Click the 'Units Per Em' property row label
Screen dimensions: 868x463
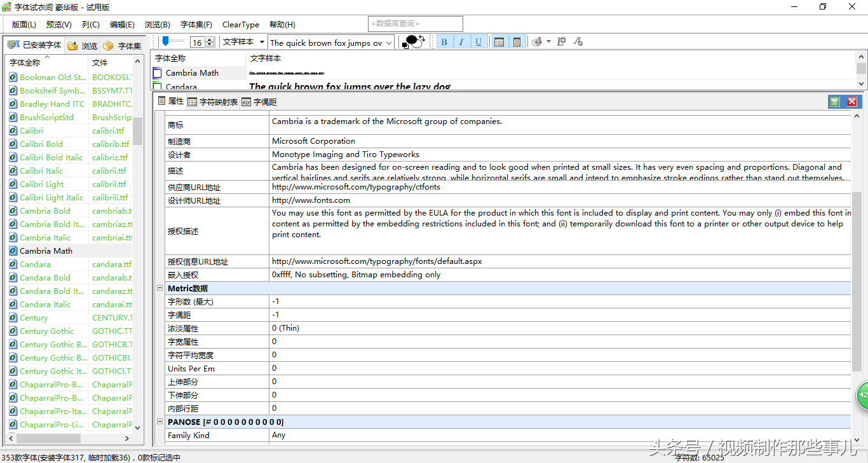[191, 368]
